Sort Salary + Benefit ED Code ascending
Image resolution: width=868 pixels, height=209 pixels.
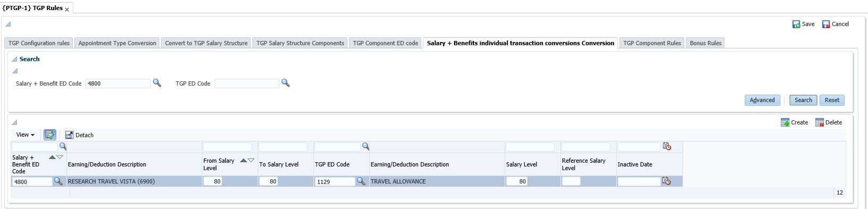click(x=52, y=157)
